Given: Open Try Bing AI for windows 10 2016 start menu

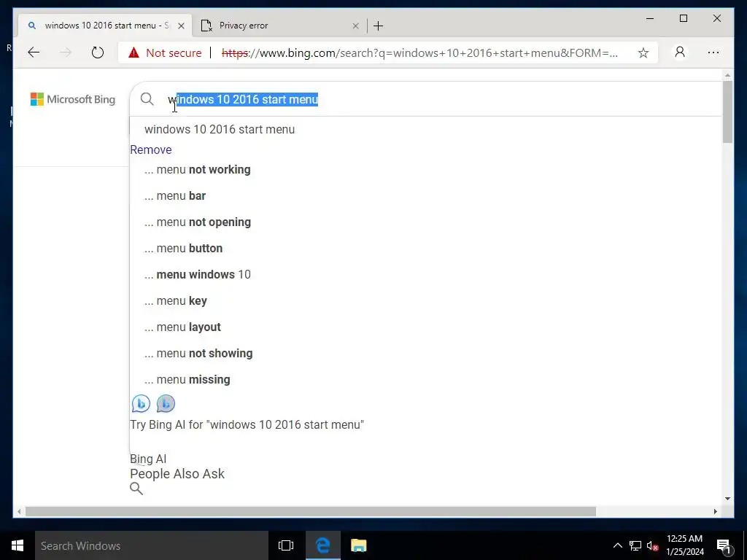Looking at the screenshot, I should click(247, 425).
